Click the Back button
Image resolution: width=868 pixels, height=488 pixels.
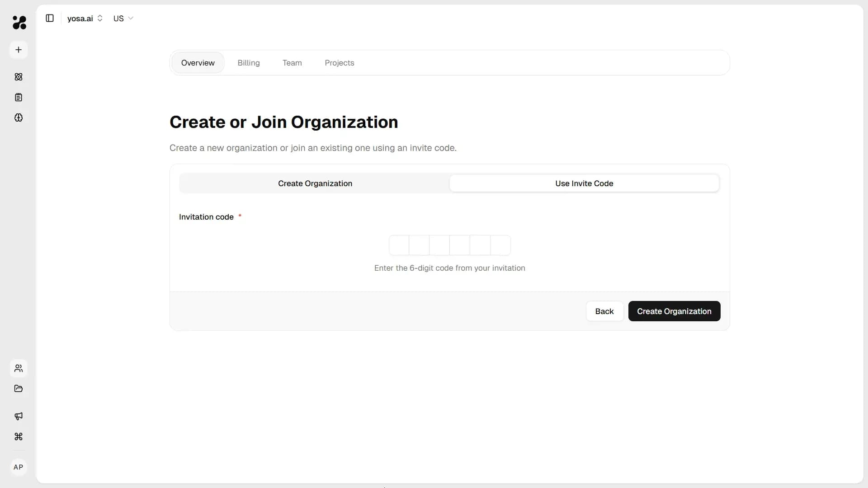coord(604,311)
